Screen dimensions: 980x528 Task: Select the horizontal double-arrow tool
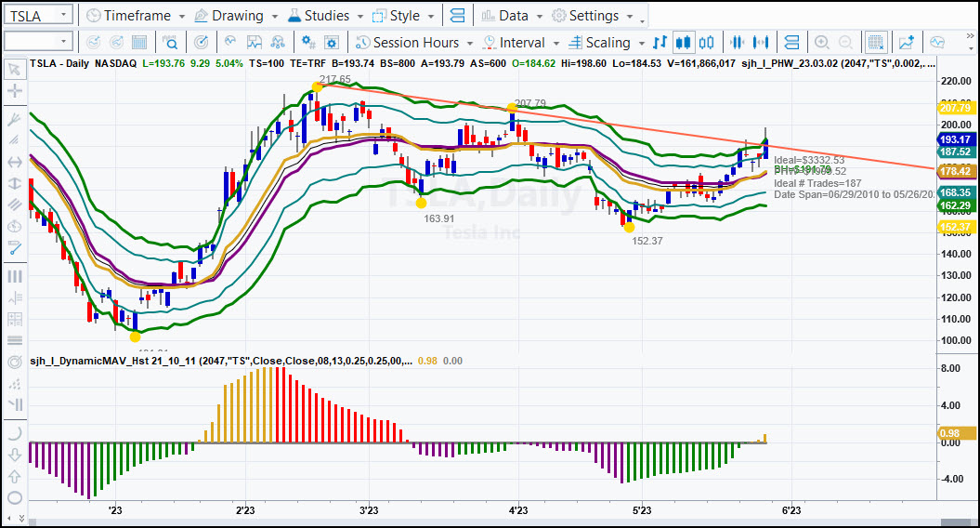click(x=14, y=162)
